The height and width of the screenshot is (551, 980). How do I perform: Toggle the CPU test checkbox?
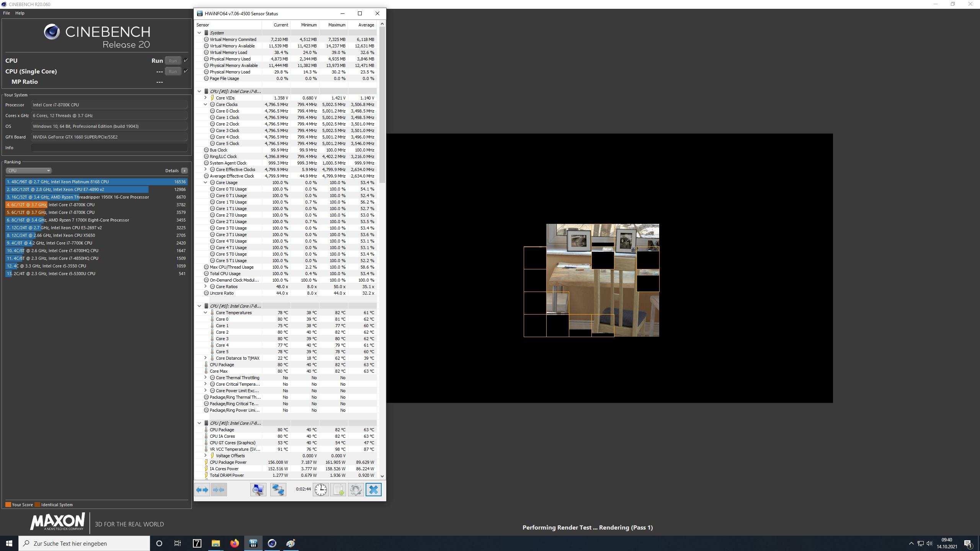[186, 60]
